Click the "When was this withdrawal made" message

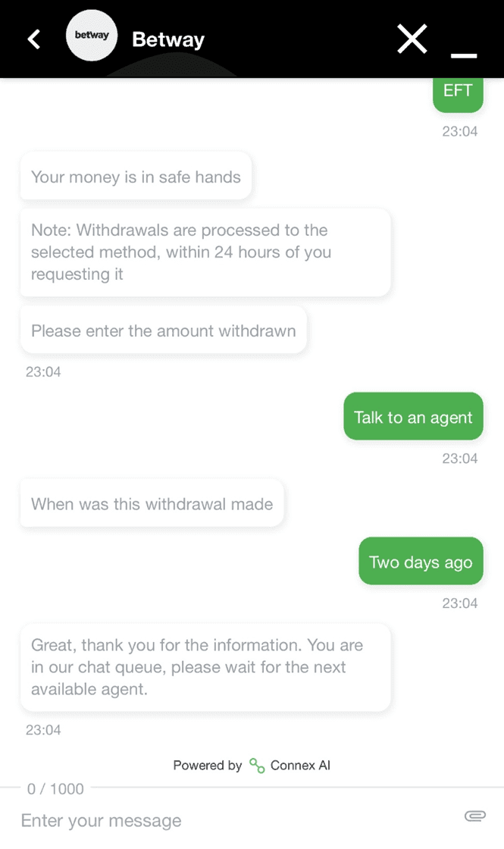click(x=152, y=503)
